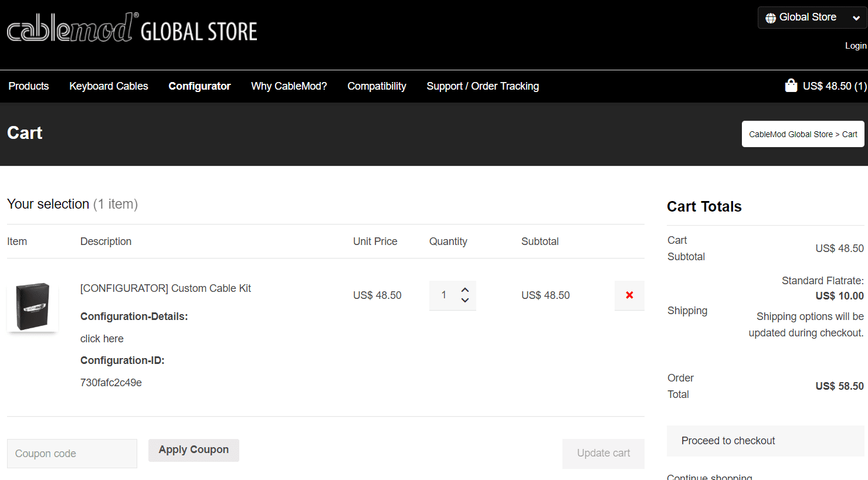Increase quantity with the up arrow

pyautogui.click(x=465, y=290)
